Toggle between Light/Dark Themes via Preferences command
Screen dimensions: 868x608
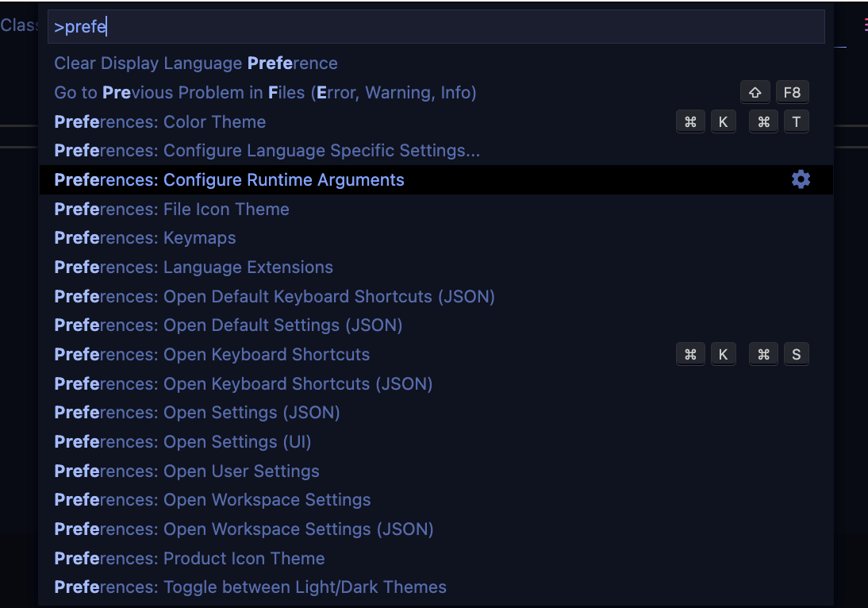pyautogui.click(x=250, y=587)
